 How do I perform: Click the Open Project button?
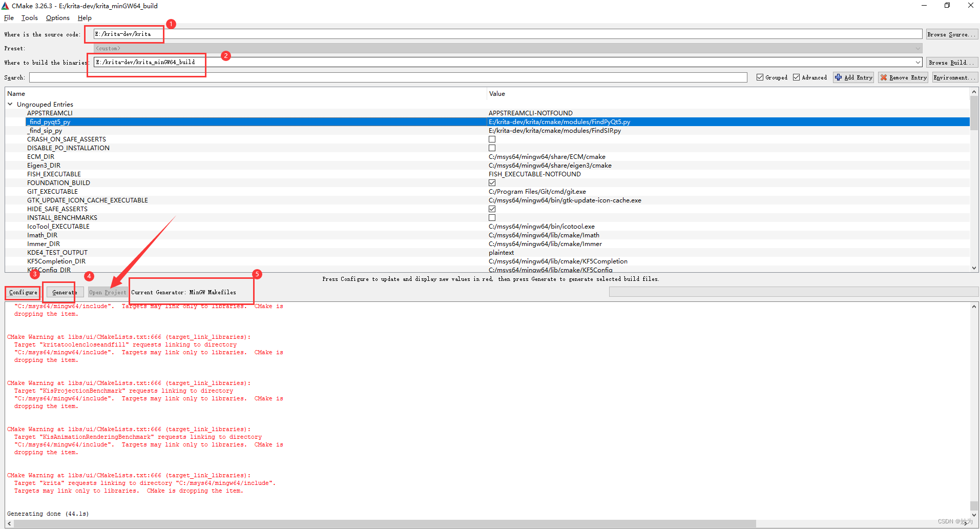click(x=108, y=292)
